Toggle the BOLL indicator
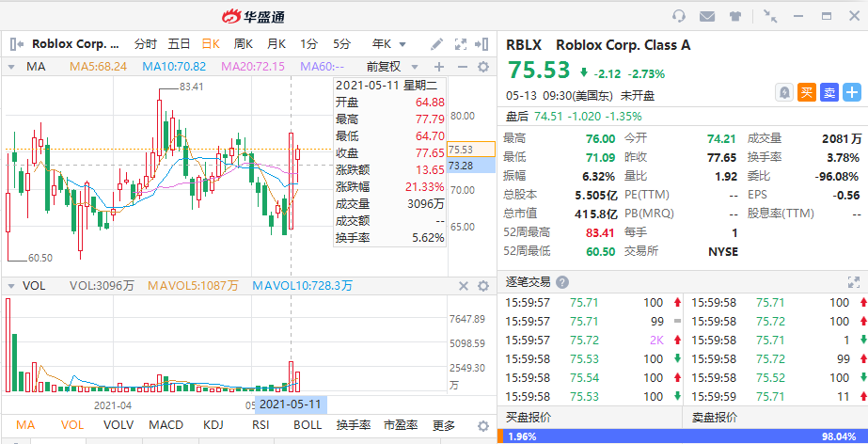 [x=308, y=425]
